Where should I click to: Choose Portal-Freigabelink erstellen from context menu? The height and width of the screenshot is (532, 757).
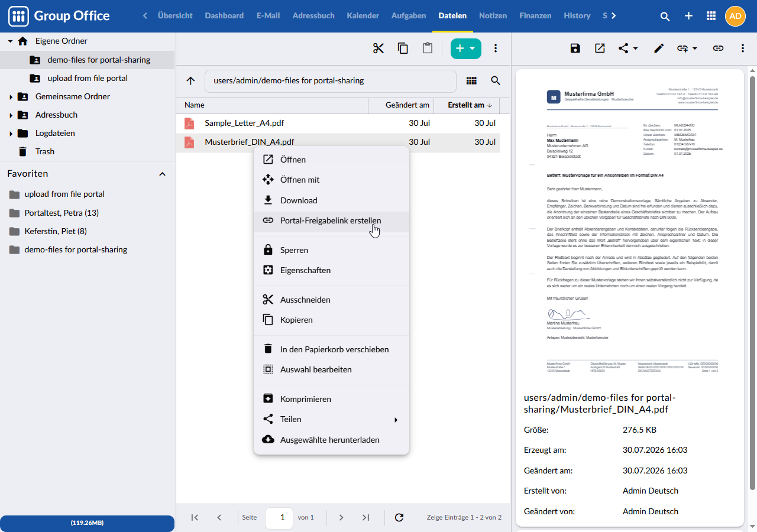[x=331, y=220]
